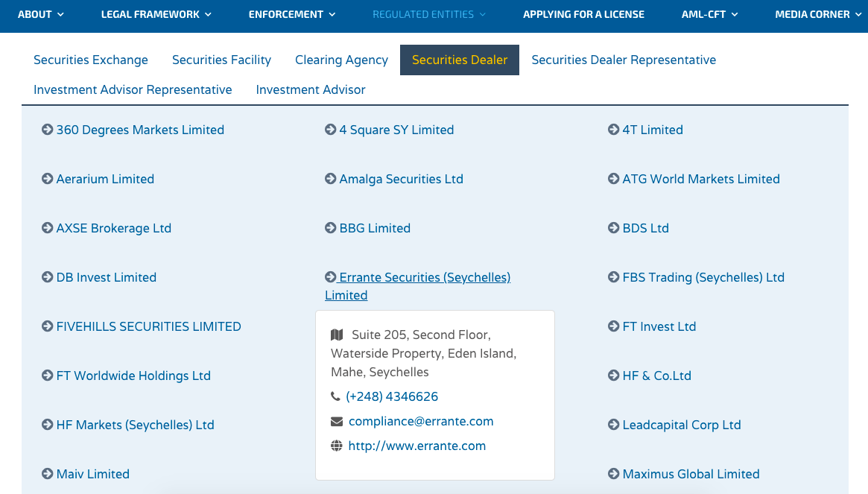Click the arrow icon beside FBS Trading (Seychelles) Ltd

(x=612, y=277)
